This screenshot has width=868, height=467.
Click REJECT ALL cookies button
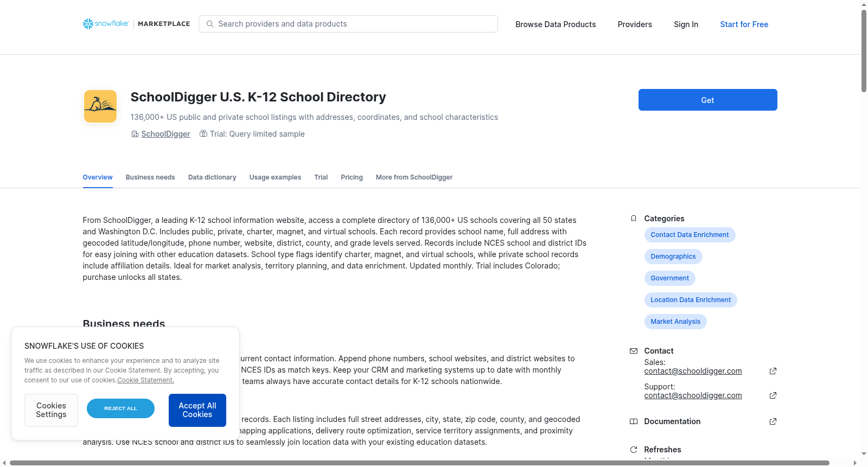pos(120,408)
